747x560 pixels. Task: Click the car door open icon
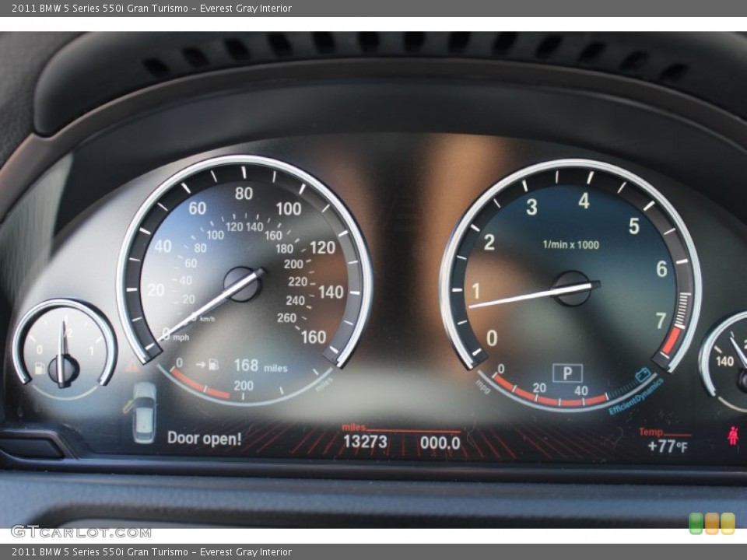click(x=142, y=412)
